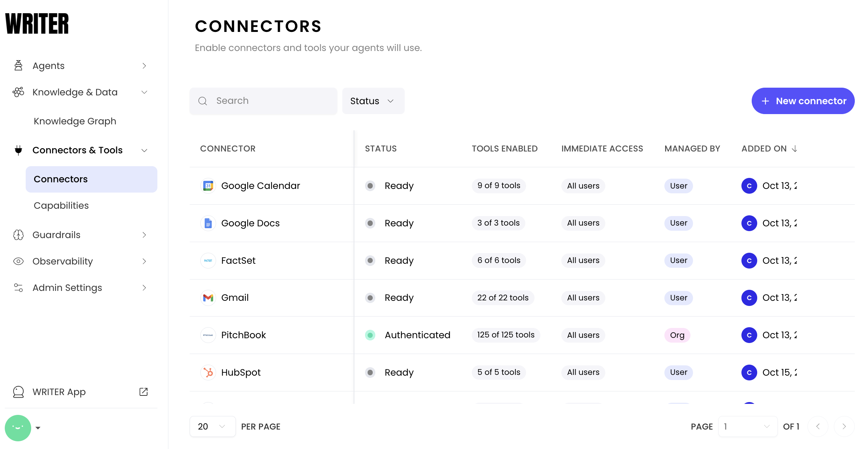Screen dimensions: 868x449
Task: Click the HubSpot connector icon
Action: coord(208,372)
